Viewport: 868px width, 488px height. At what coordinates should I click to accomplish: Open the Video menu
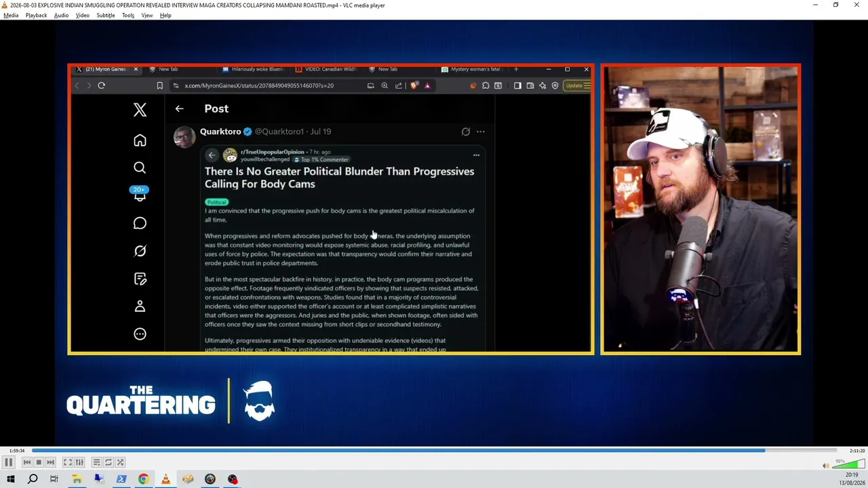click(x=83, y=16)
